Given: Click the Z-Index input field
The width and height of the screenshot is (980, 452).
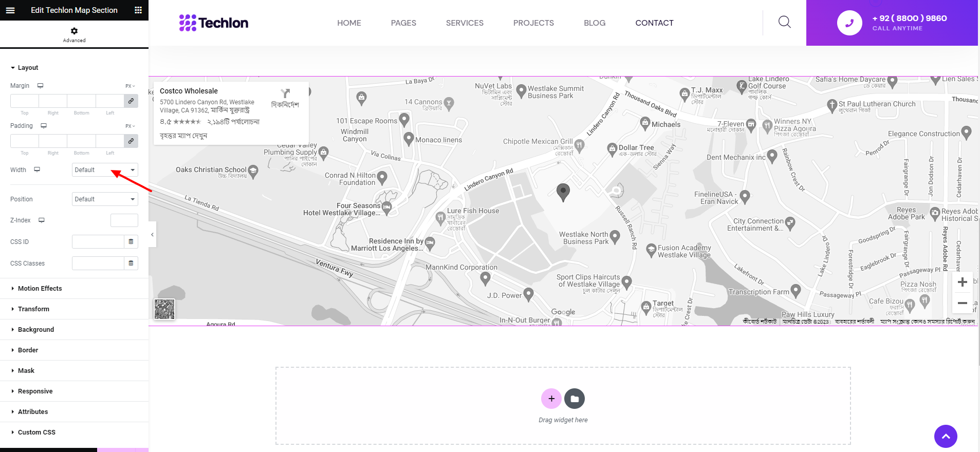Looking at the screenshot, I should pyautogui.click(x=124, y=220).
